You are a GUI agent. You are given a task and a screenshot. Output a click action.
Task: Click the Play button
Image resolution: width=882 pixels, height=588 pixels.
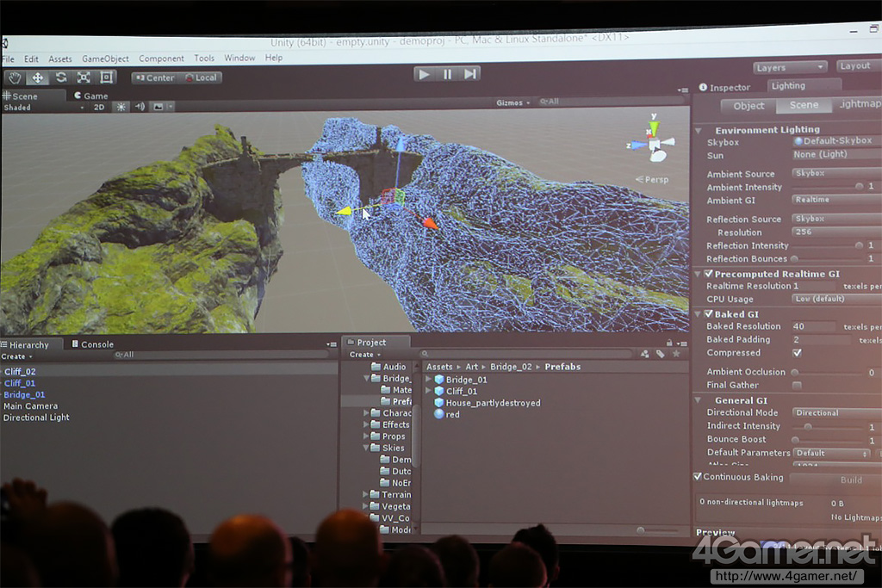point(424,74)
